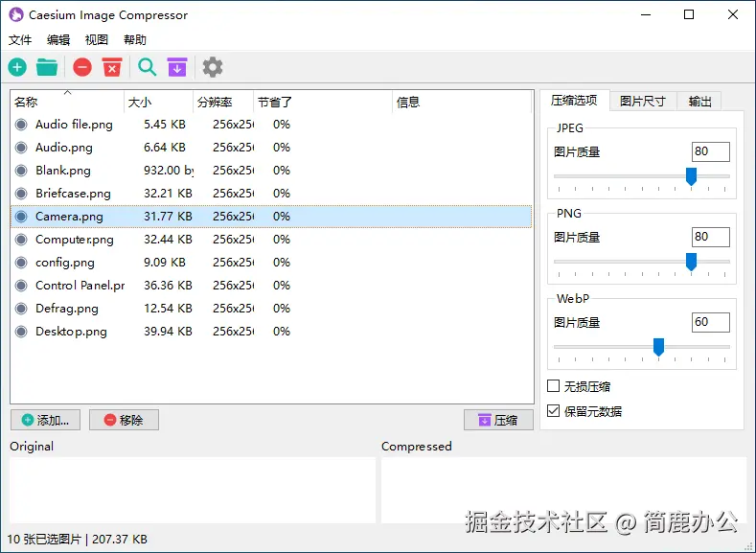Open the 帮助 menu

135,39
